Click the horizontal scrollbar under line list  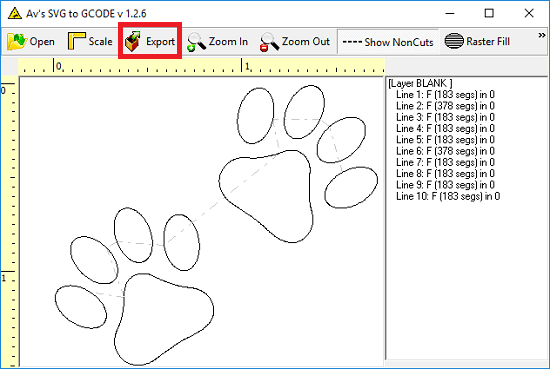tap(467, 363)
